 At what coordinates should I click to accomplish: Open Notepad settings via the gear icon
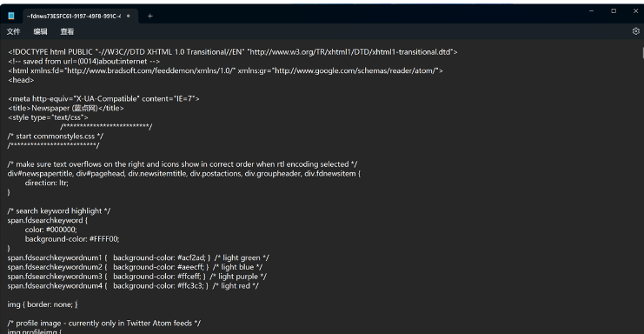pyautogui.click(x=636, y=31)
